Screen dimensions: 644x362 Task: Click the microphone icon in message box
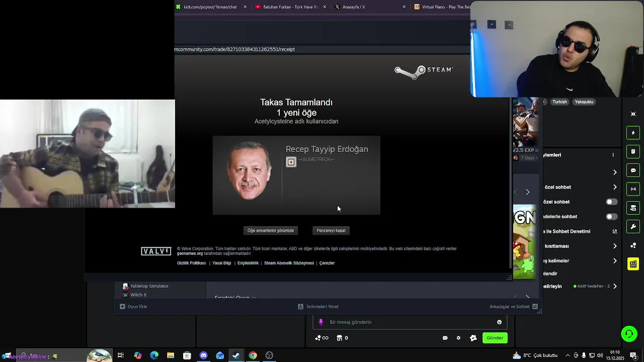pyautogui.click(x=321, y=322)
